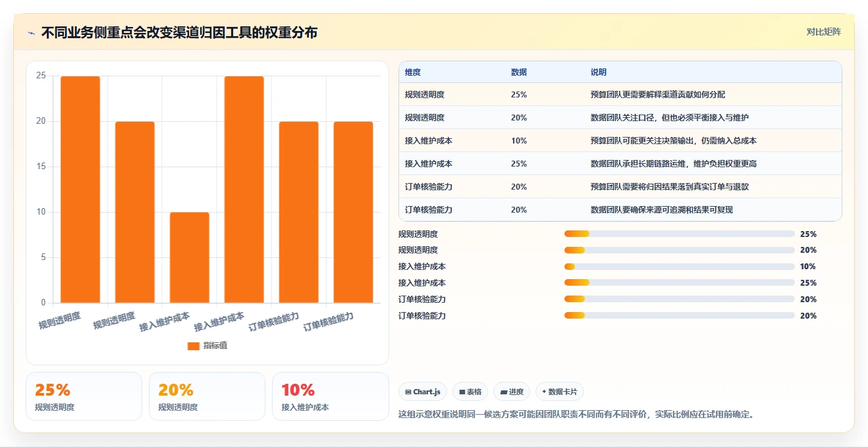The width and height of the screenshot is (868, 447).
Task: Select the 表格 chip
Action: point(470,392)
